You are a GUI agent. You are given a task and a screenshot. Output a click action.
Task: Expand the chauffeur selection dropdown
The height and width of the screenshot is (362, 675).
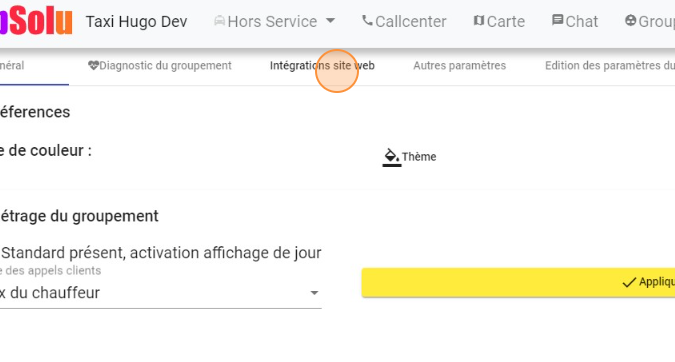pos(161,293)
